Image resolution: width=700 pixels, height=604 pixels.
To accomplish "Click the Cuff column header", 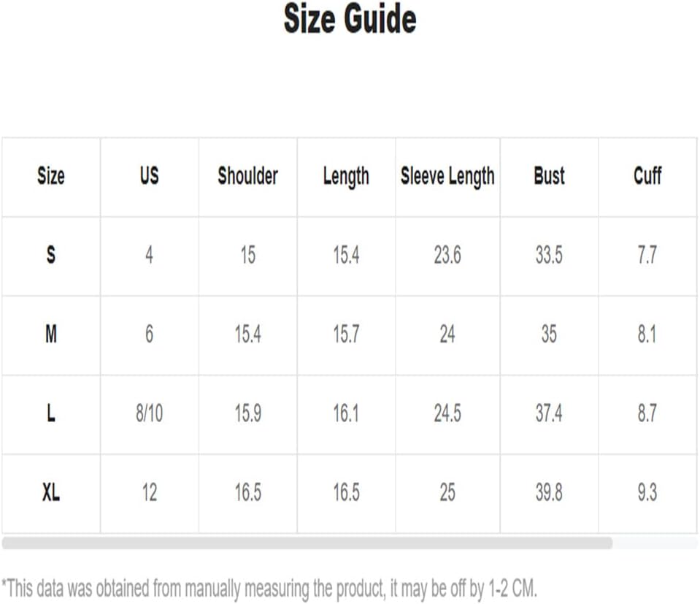I will [647, 175].
